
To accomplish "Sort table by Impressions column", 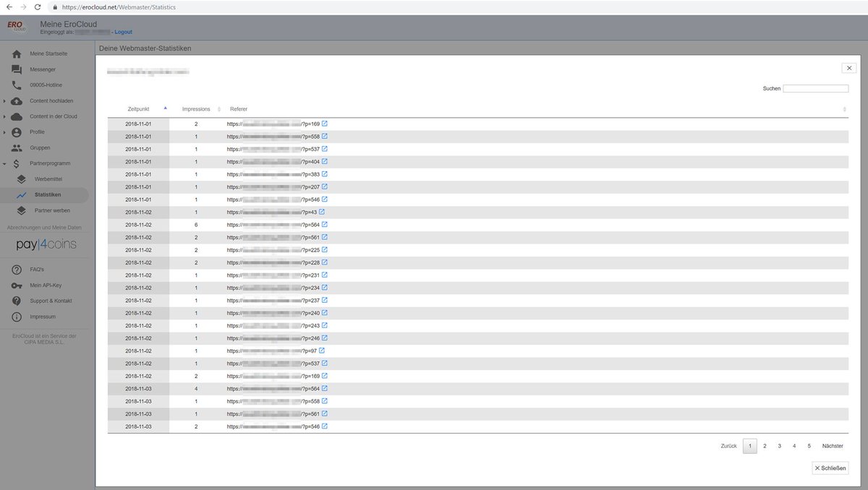I will 196,109.
